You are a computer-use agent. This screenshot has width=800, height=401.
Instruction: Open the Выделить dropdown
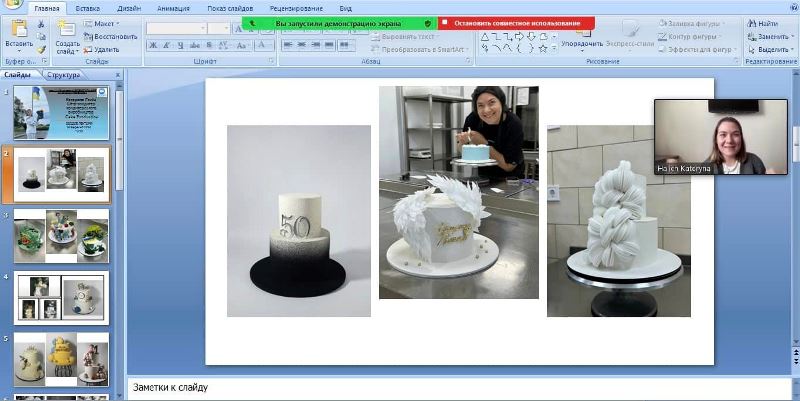tap(770, 49)
